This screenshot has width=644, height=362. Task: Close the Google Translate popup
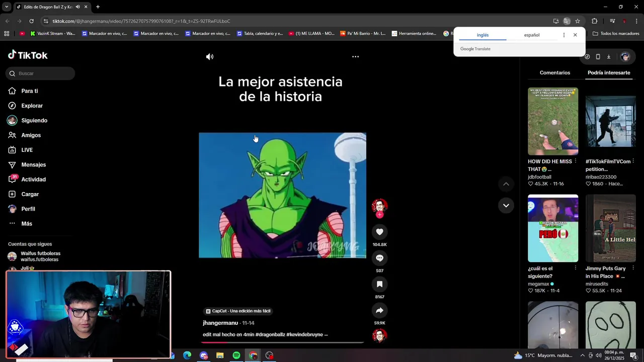575,35
